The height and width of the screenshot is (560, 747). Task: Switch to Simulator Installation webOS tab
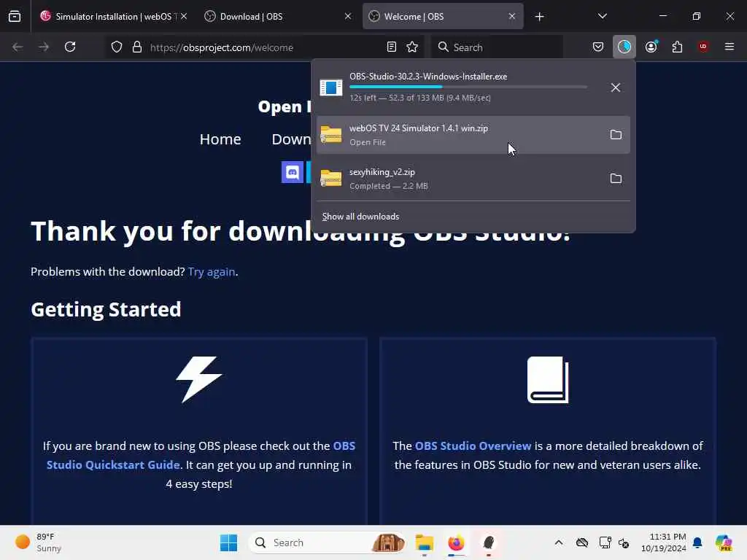tap(113, 17)
